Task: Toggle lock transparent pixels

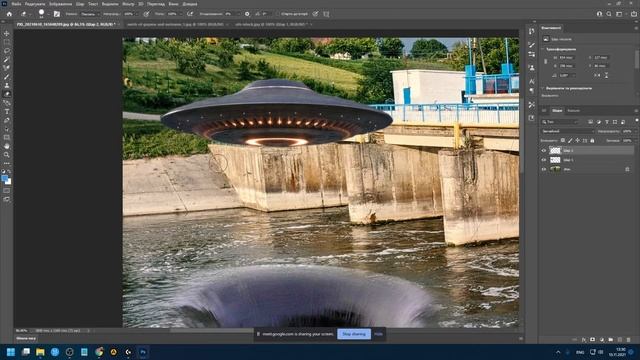Action: click(563, 140)
